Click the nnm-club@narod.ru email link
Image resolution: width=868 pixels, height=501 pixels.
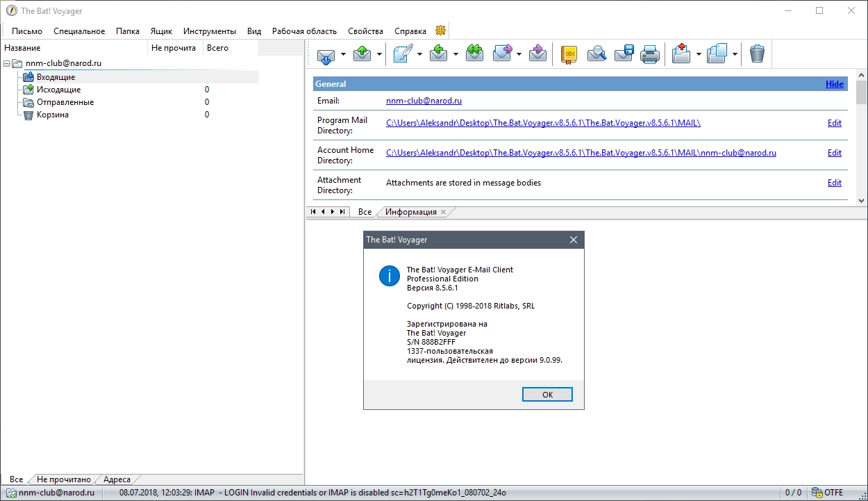click(424, 101)
